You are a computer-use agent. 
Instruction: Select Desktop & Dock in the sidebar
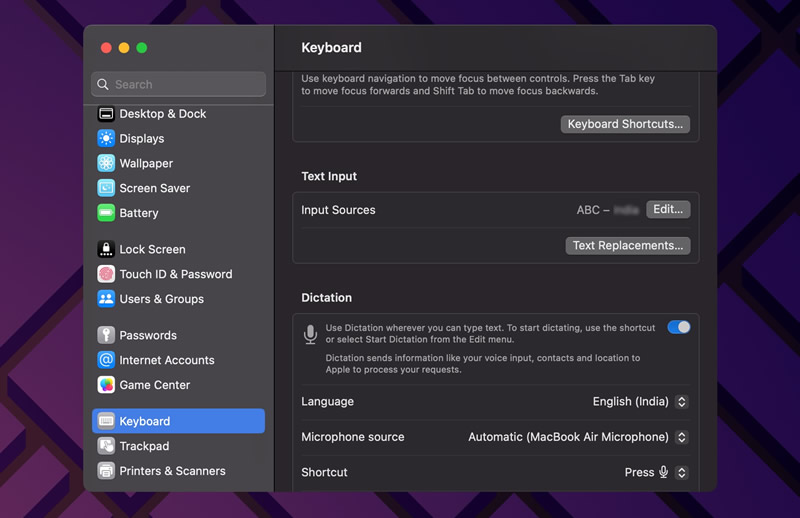179,114
